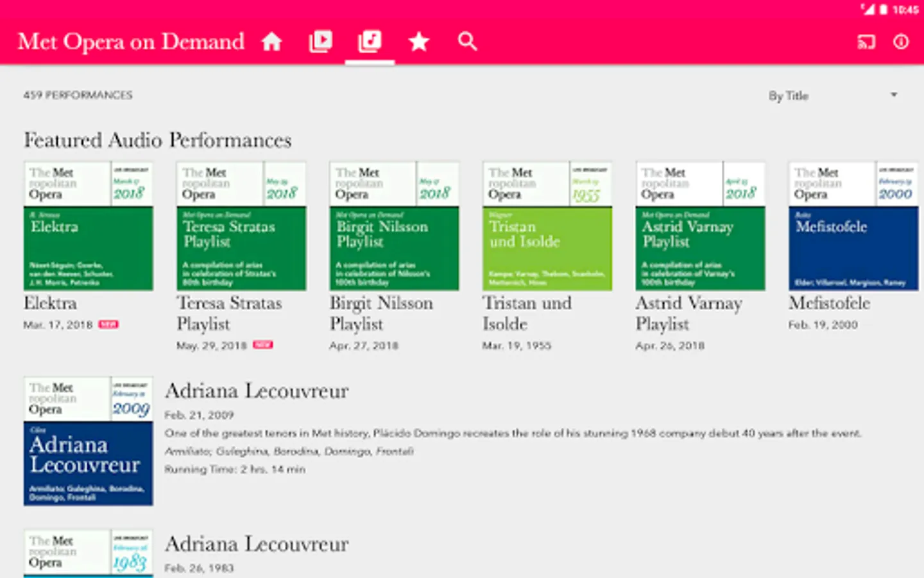Open Adriana Lecouvreur 2009 cover thumbnail
Screen dimensions: 924x578
click(89, 441)
